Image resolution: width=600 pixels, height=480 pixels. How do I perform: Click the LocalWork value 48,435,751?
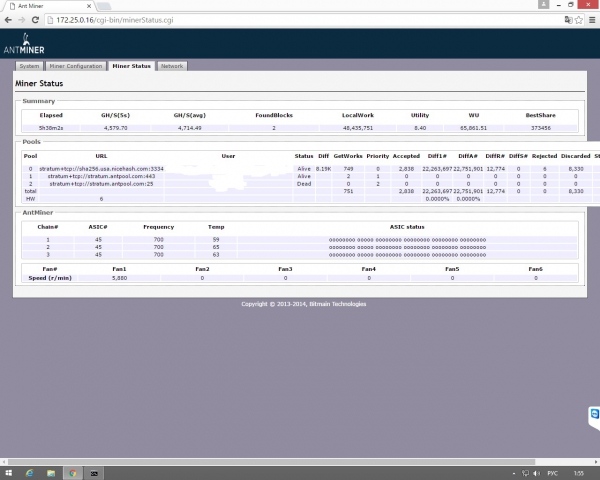pyautogui.click(x=358, y=128)
